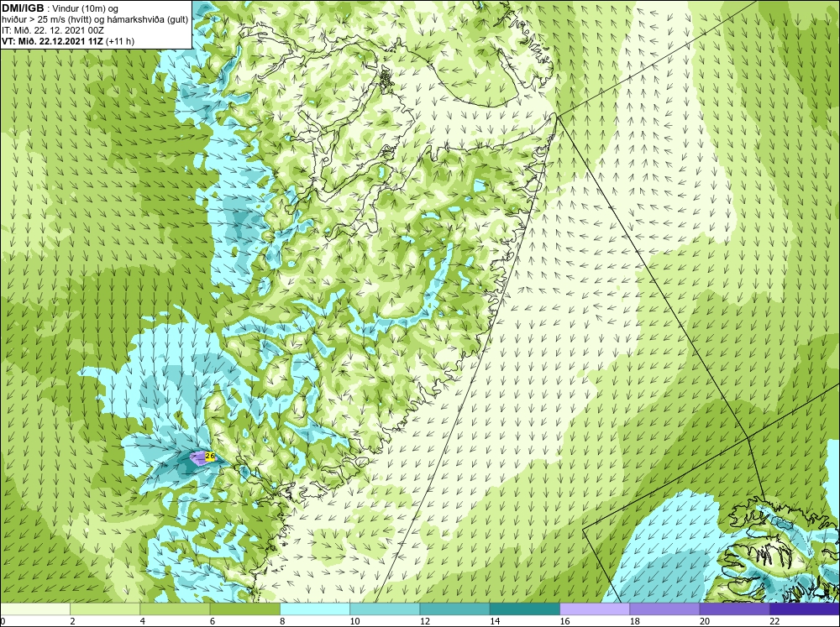
Task: Select the 6–8 m/s olive green swatch
Action: point(244,609)
